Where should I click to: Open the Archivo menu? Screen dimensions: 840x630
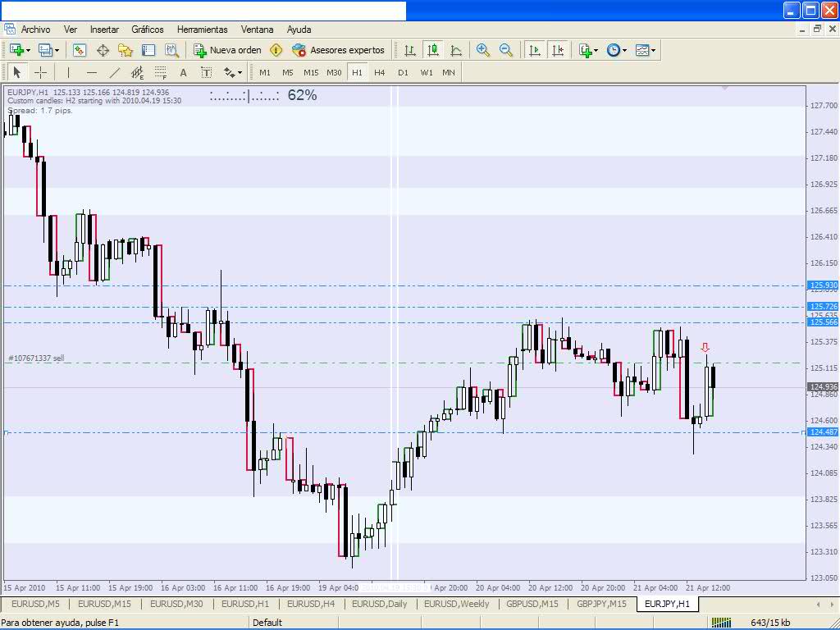click(x=35, y=30)
